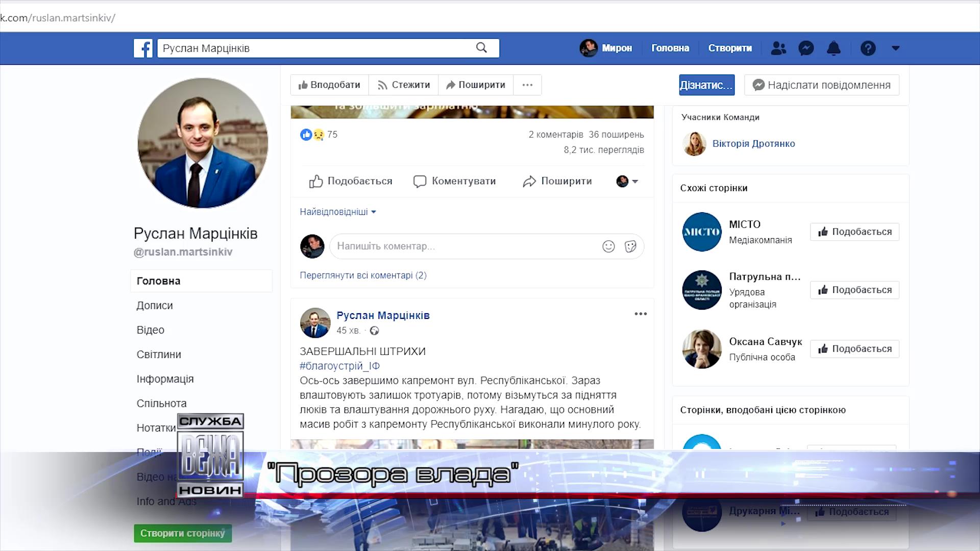Click the Патрульна поліція page logo
The width and height of the screenshot is (980, 551).
click(702, 290)
